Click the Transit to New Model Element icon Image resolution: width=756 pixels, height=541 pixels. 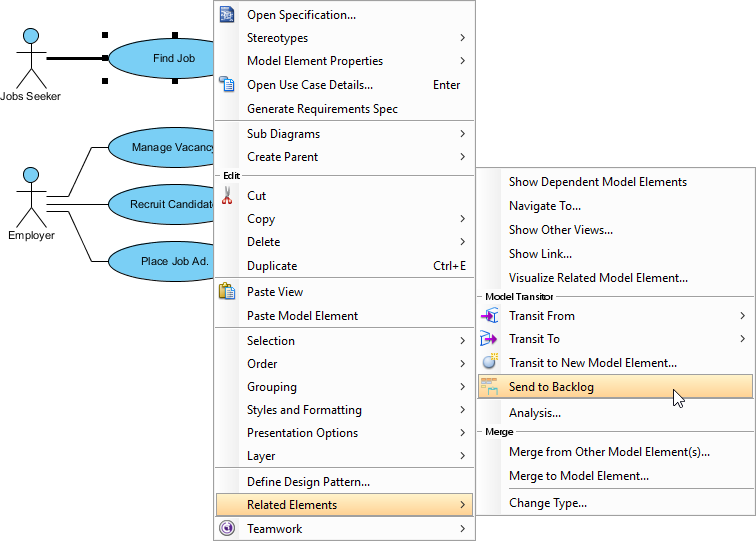click(490, 361)
